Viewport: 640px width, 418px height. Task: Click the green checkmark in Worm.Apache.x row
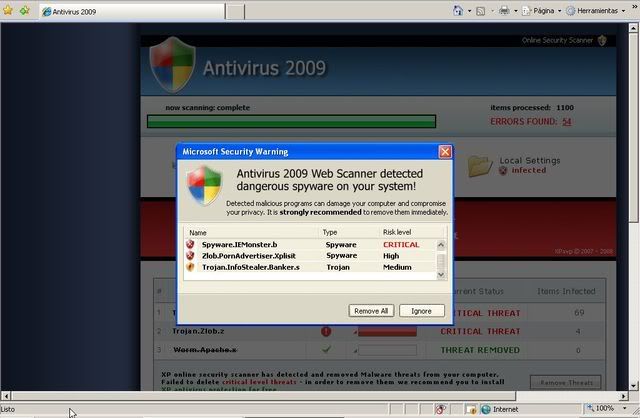pos(326,349)
